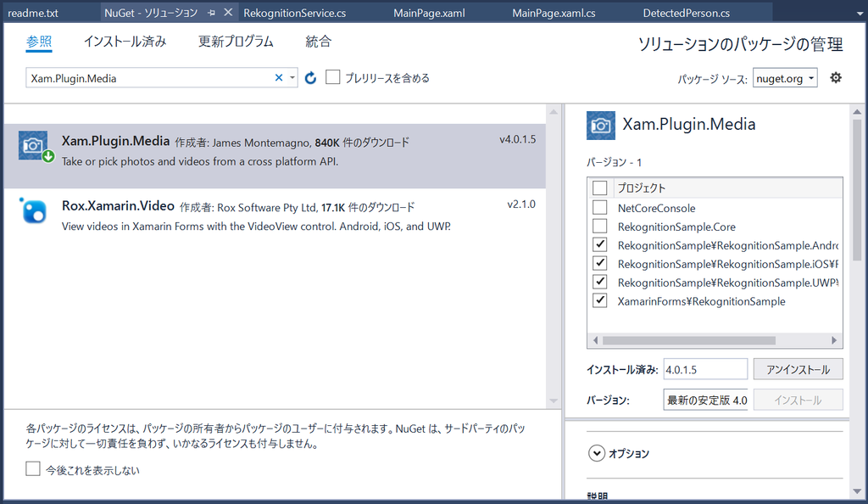Clear the Xam.Plugin.Media search text
868x504 pixels.
278,78
